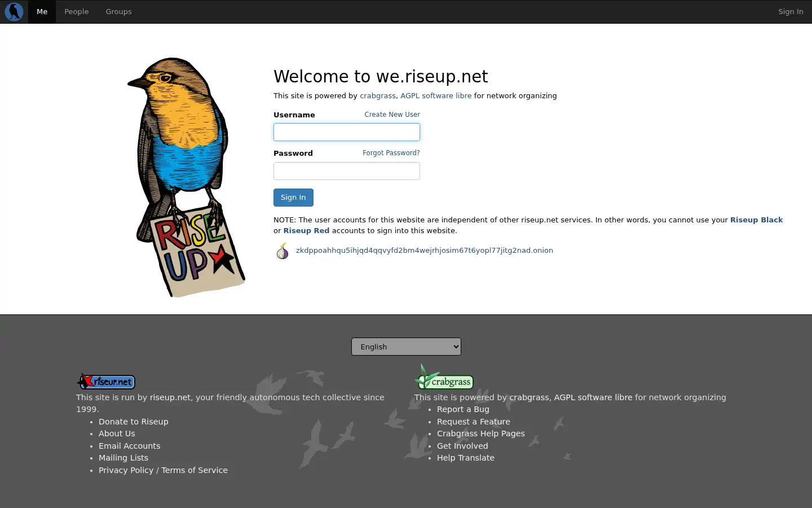Follow the Create New User link
The height and width of the screenshot is (508, 812).
tap(392, 115)
